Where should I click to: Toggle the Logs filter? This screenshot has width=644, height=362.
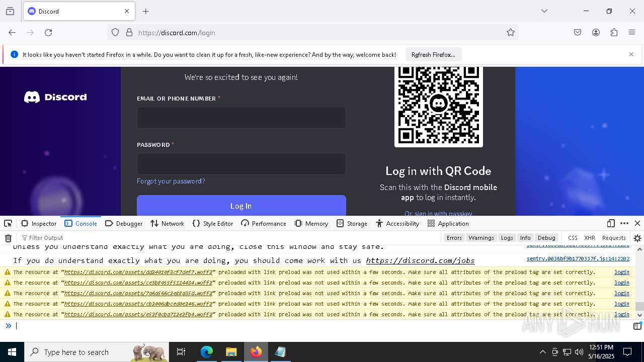pyautogui.click(x=507, y=238)
